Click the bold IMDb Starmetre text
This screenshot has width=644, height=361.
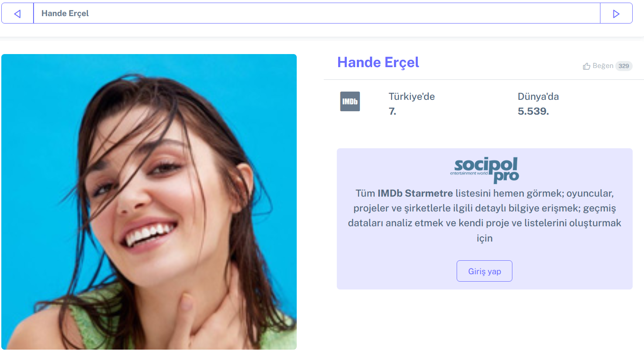point(415,193)
